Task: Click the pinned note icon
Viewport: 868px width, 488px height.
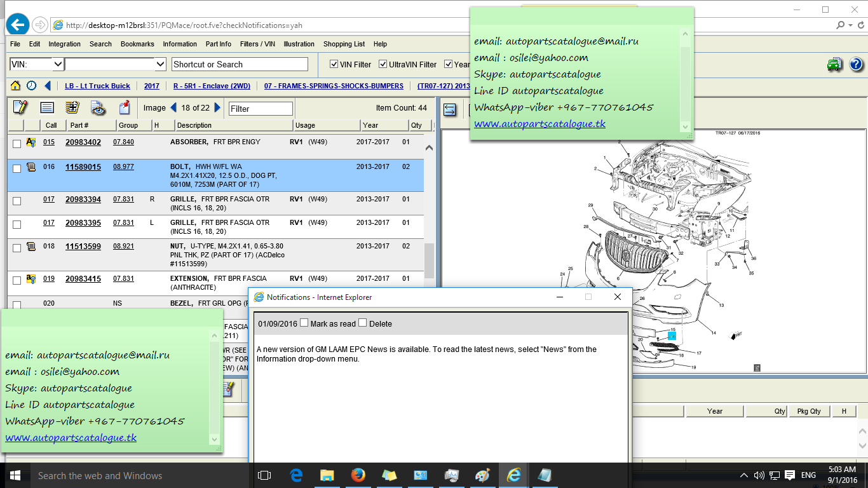Action: pyautogui.click(x=125, y=107)
